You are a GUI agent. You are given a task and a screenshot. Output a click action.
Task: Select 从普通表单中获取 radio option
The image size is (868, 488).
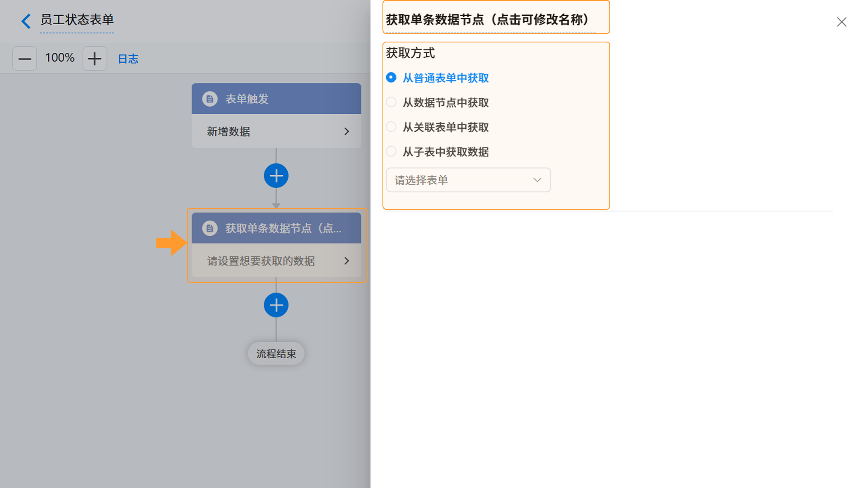click(437, 78)
